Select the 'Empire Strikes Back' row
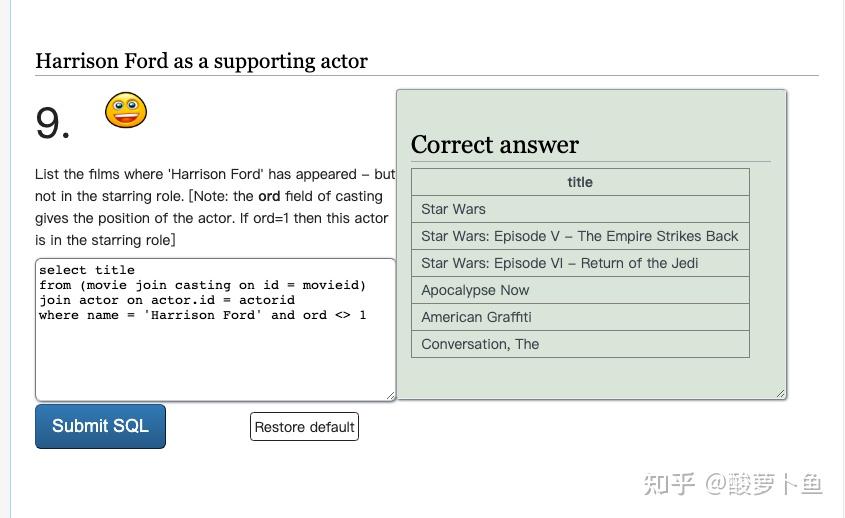This screenshot has height=518, width=845. click(580, 236)
